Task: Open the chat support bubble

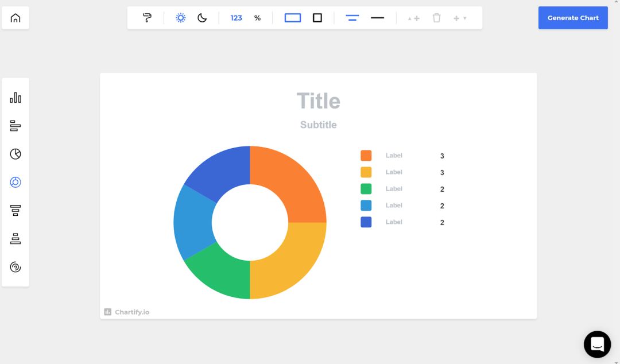Action: point(597,344)
